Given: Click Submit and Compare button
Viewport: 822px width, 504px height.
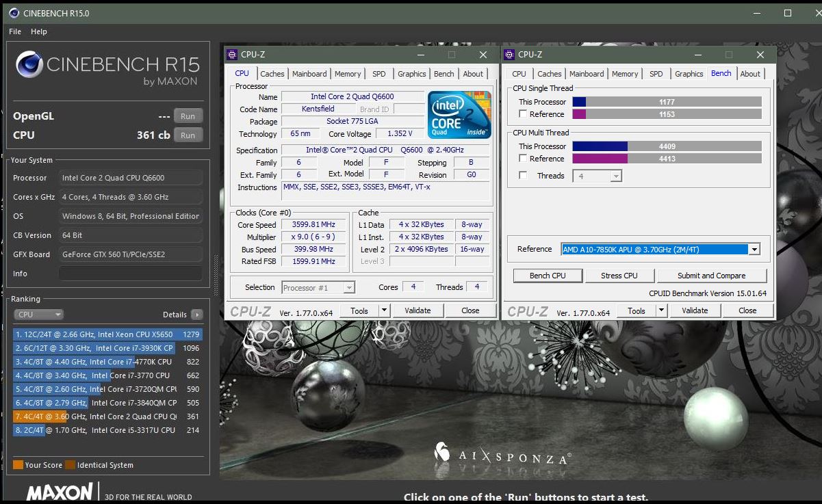Looking at the screenshot, I should tap(712, 276).
